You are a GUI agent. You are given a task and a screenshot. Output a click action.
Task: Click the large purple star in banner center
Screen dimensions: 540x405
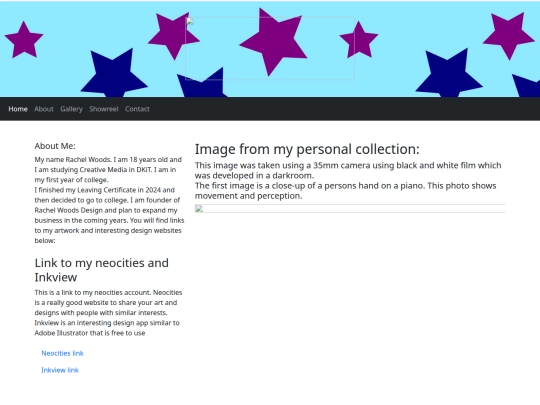click(x=274, y=41)
